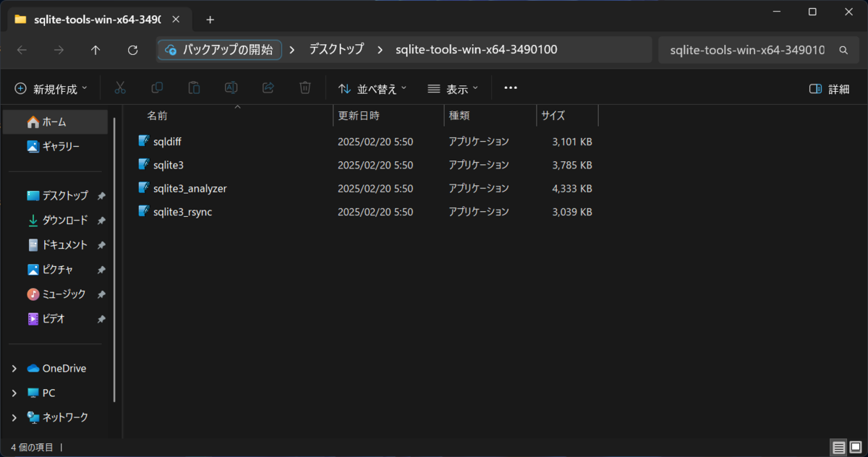The width and height of the screenshot is (868, 457).
Task: Expand the PC tree node
Action: coord(14,393)
